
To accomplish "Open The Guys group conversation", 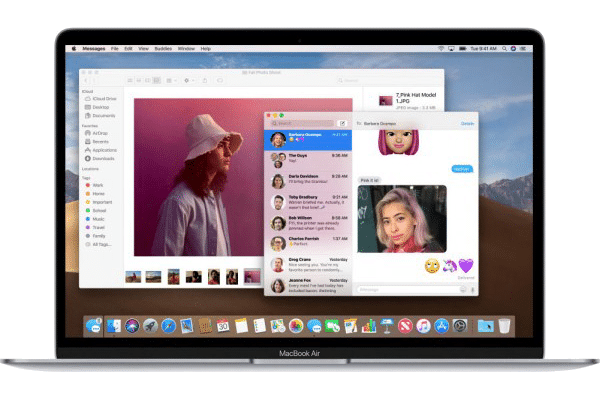I will [x=308, y=158].
